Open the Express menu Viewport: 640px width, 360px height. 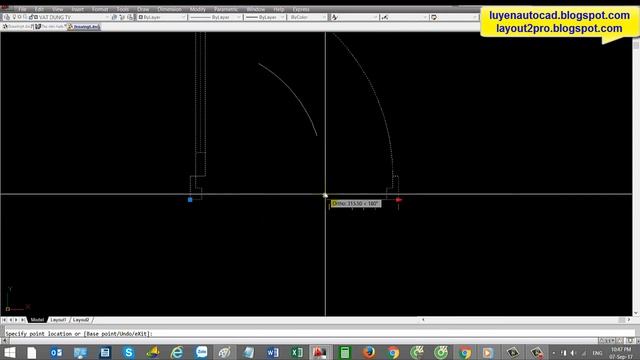301,9
